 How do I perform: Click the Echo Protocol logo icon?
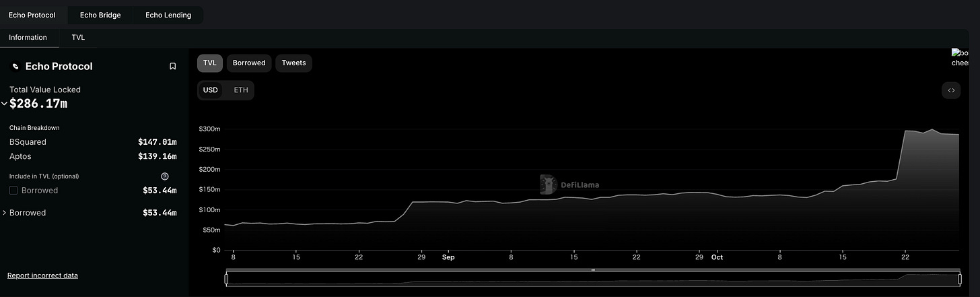pos(16,67)
